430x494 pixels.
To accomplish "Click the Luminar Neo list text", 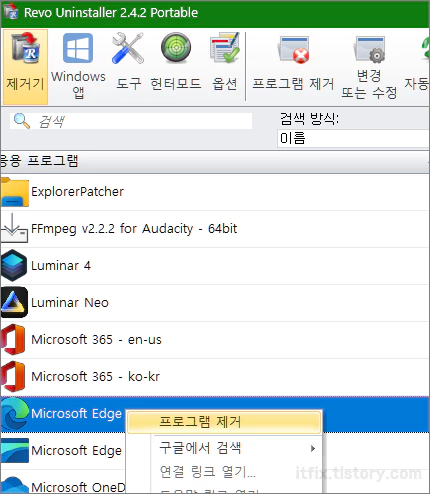I will tap(70, 303).
